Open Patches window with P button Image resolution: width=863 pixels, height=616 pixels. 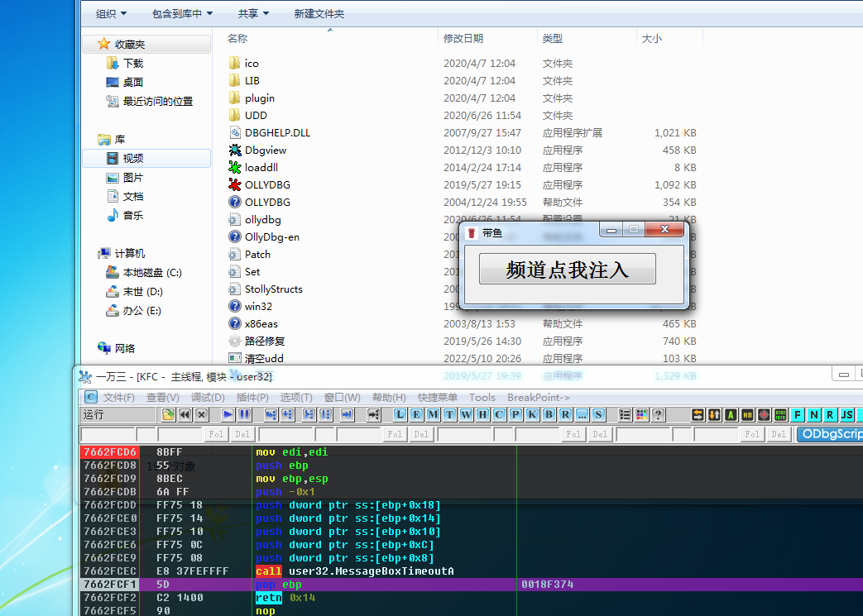pos(515,414)
